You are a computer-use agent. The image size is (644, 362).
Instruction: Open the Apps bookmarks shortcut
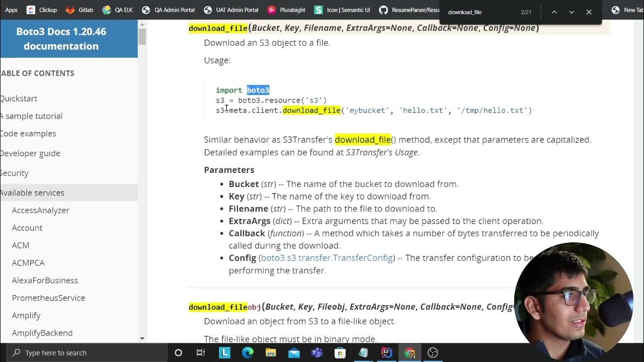pos(10,10)
